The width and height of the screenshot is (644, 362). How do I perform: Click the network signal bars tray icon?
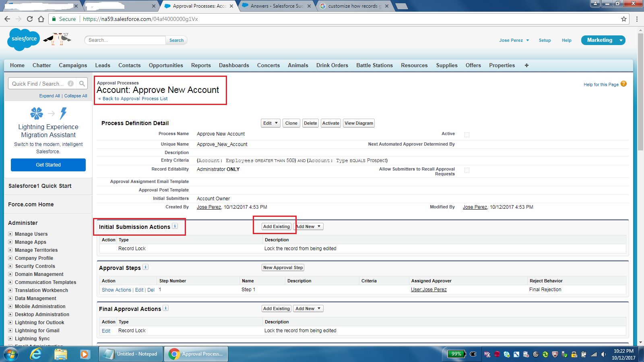[x=594, y=354]
